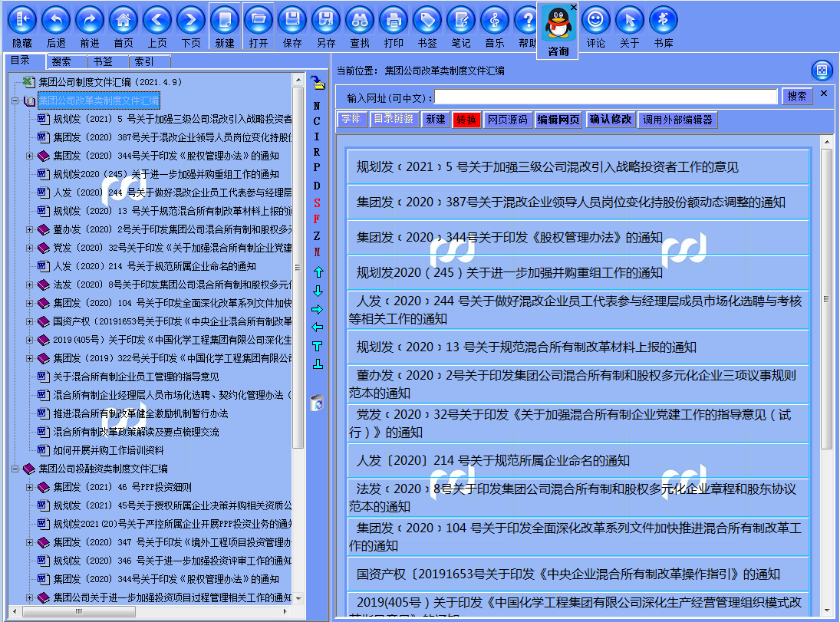
Task: Click the content pane vertical scrollbar
Action: coord(826,298)
